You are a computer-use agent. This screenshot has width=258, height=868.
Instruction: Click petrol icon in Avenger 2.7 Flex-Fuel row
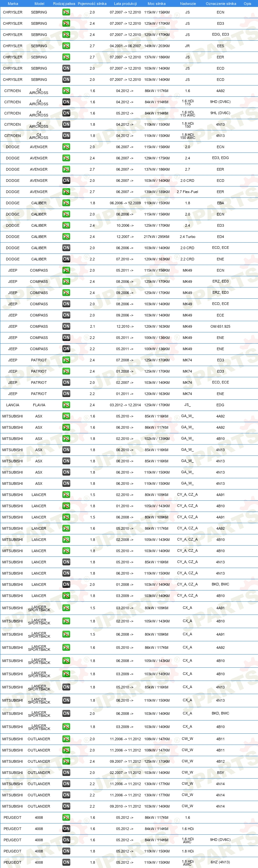(x=66, y=192)
